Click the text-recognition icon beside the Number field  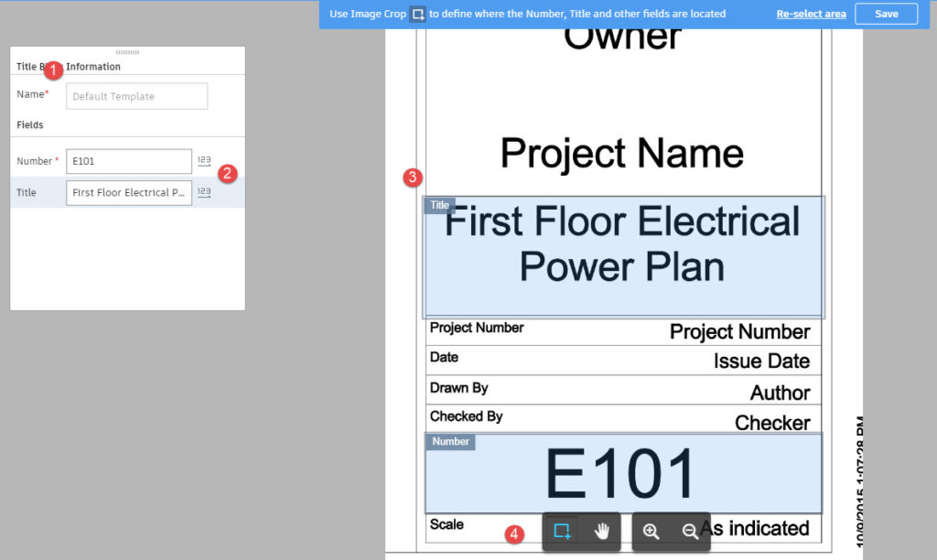(x=204, y=161)
